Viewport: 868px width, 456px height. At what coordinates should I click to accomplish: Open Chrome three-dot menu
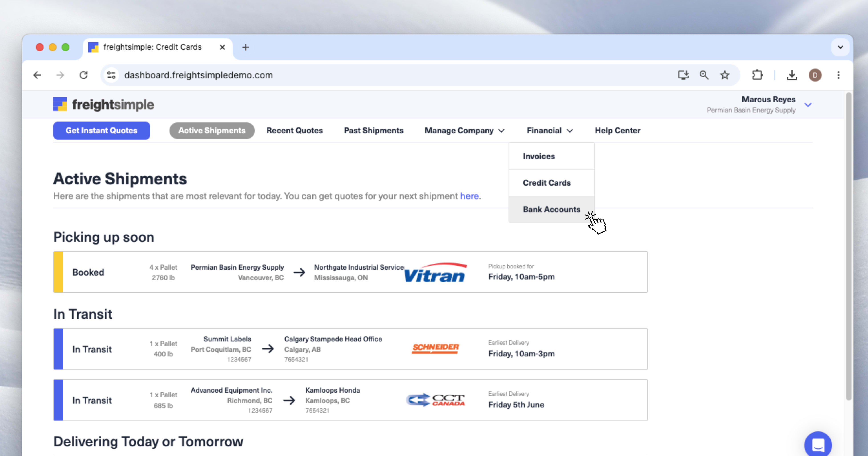(x=838, y=75)
